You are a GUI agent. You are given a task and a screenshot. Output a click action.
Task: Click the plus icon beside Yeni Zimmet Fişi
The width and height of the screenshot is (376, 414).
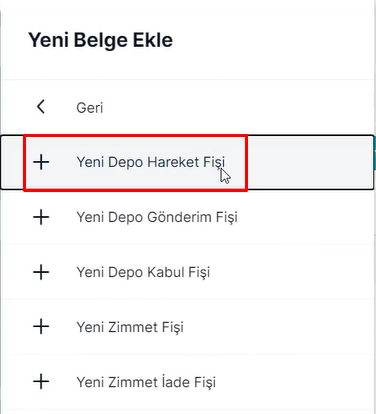(41, 327)
